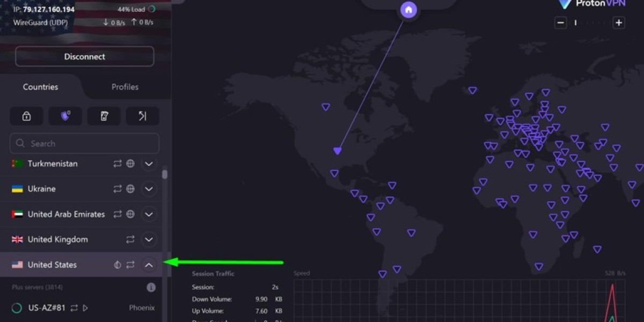Toggle the NetShield shield icon

pos(65,116)
